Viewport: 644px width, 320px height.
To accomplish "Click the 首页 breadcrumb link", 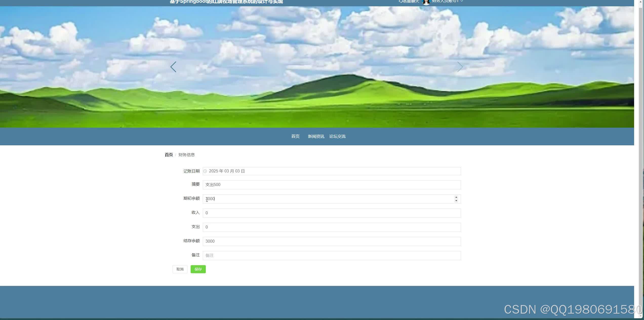I will click(169, 154).
